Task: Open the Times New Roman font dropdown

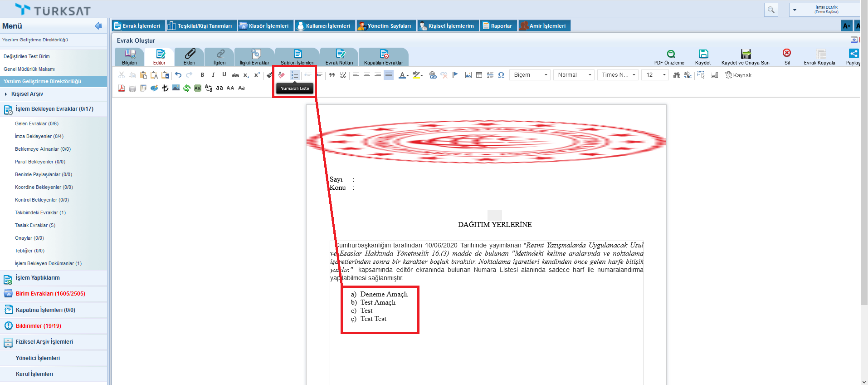Action: pyautogui.click(x=618, y=75)
